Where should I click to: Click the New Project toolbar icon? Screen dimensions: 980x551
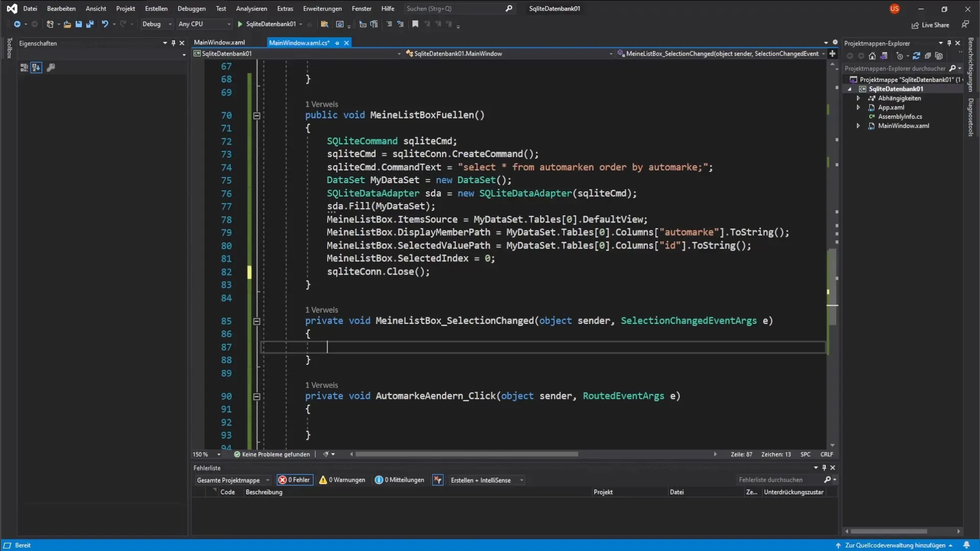tap(50, 24)
